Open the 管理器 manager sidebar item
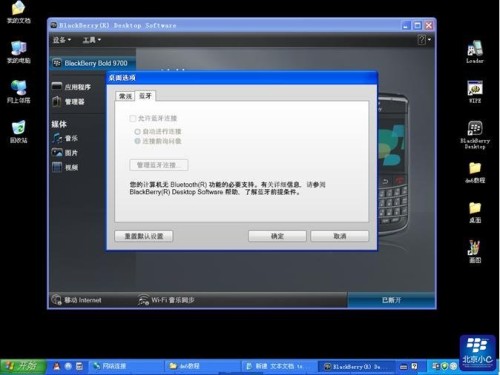500x375 pixels. 69,101
